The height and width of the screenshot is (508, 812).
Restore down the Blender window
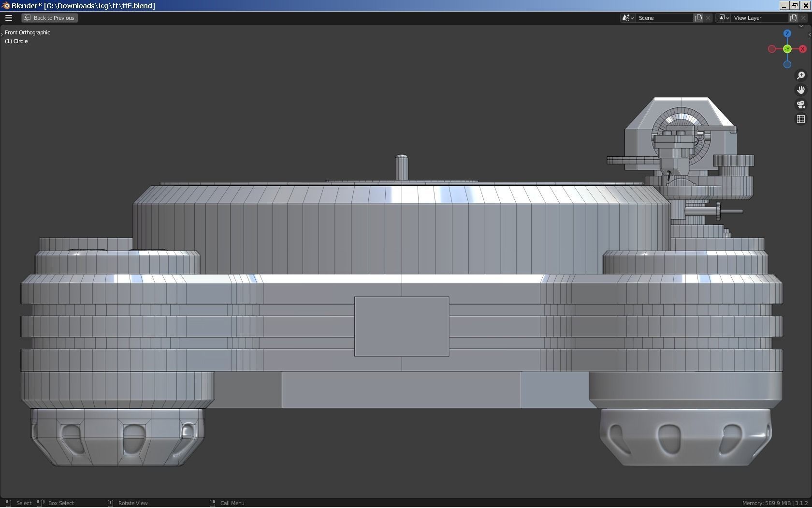(795, 6)
